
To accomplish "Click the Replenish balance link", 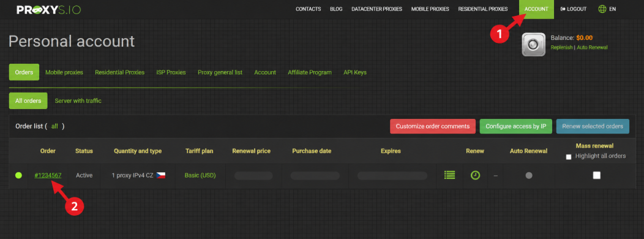I will click(561, 47).
